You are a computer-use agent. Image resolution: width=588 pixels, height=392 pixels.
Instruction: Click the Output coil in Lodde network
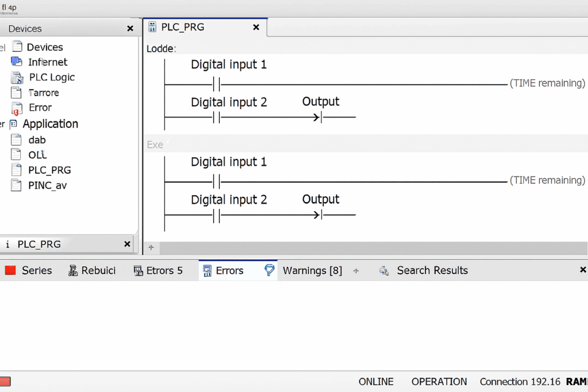[318, 117]
